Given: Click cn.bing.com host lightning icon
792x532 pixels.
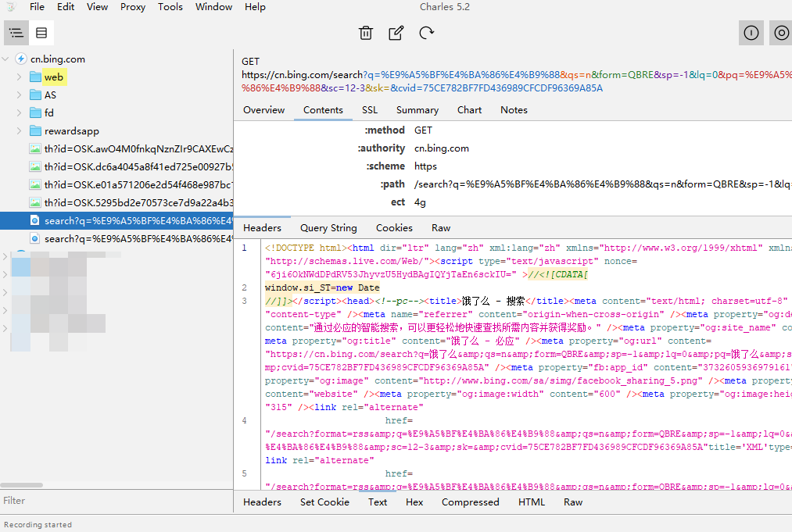Looking at the screenshot, I should tap(20, 59).
